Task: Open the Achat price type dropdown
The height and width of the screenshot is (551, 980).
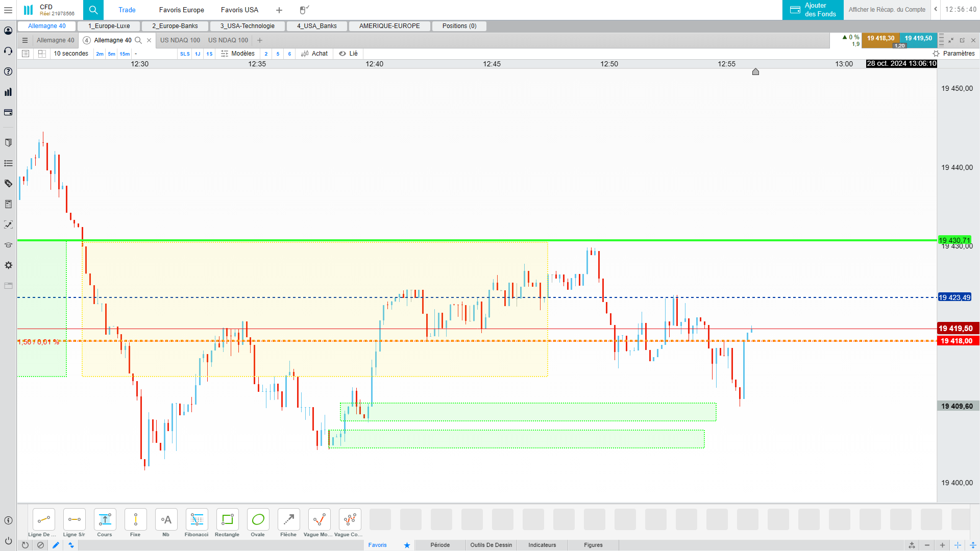Action: (314, 54)
